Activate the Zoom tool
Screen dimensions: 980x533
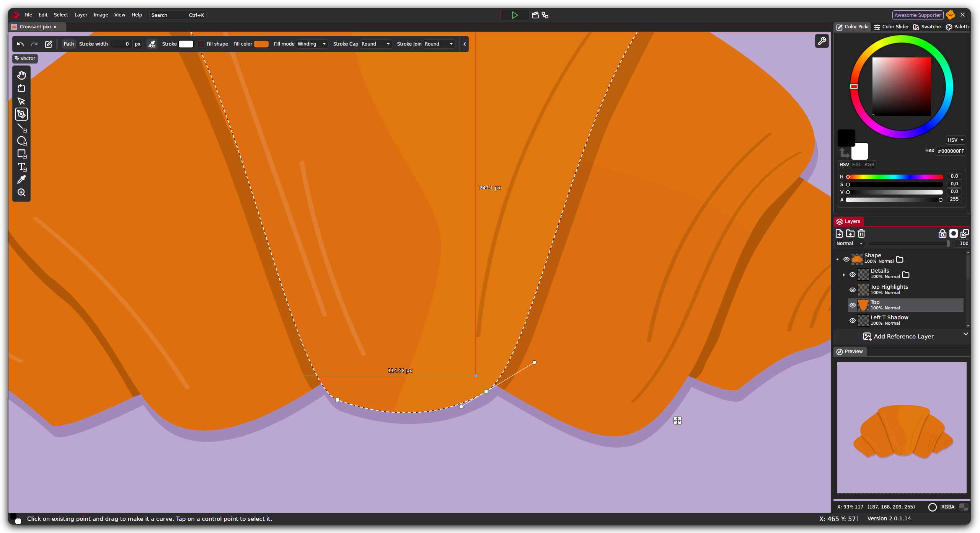(x=21, y=193)
